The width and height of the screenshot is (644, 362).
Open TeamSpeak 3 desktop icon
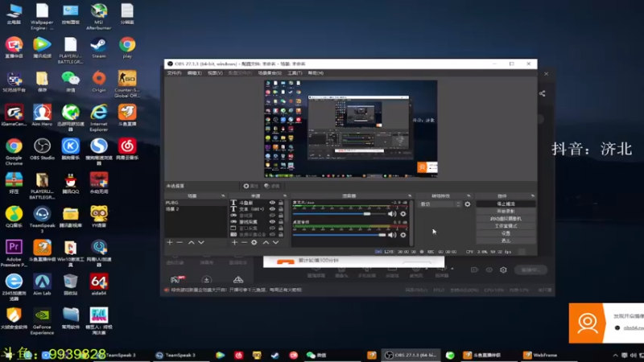tap(42, 220)
